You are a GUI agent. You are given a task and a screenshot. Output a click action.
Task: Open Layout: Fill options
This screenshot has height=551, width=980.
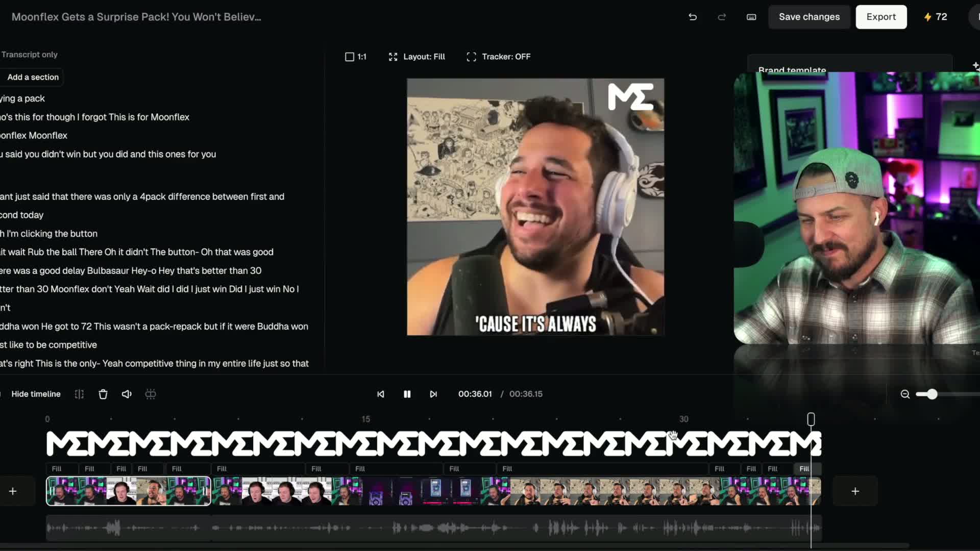(417, 57)
